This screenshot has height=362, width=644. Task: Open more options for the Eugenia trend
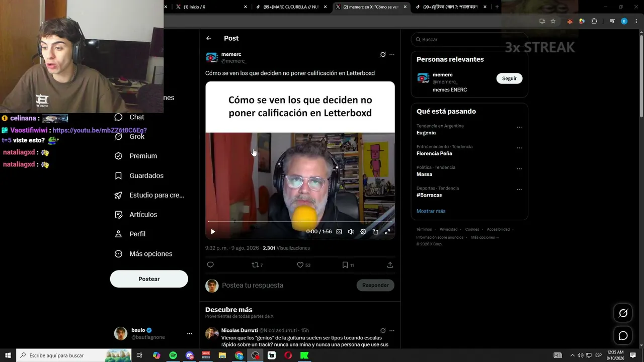click(x=519, y=127)
